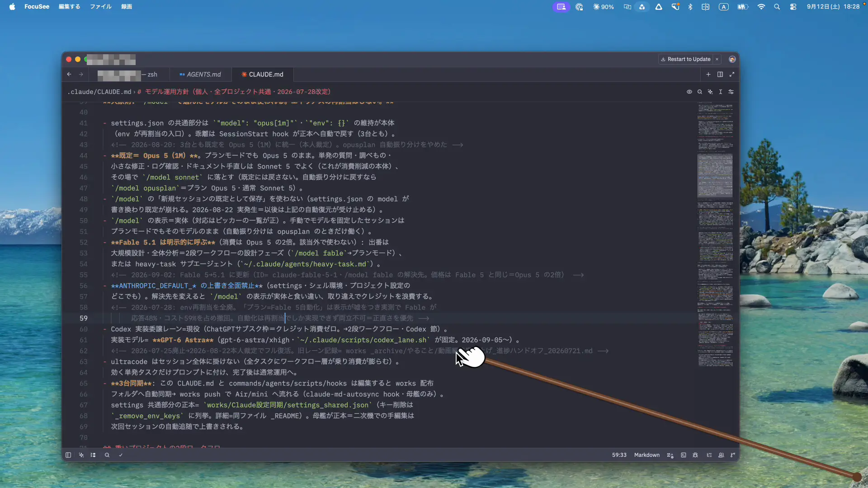Screen dimensions: 868x488
Task: Split pane with split icon
Action: [720, 75]
